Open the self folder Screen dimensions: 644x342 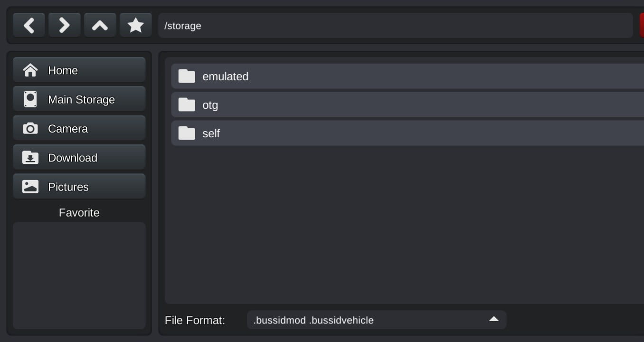[x=211, y=133]
